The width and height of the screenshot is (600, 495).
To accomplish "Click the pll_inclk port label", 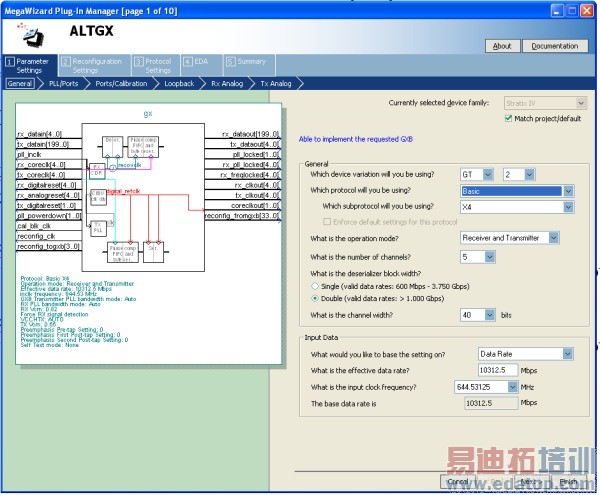I will (x=29, y=155).
